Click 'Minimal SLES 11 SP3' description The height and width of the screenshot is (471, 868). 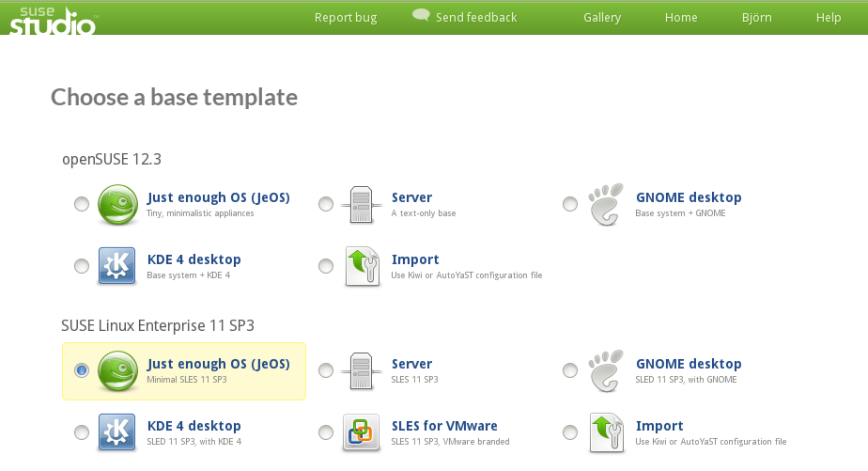point(187,380)
